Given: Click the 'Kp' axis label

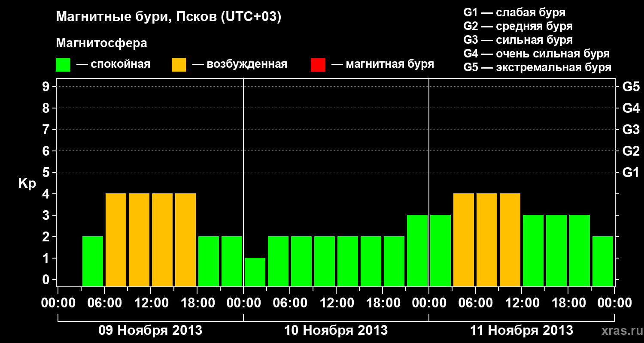Looking at the screenshot, I should tap(27, 183).
